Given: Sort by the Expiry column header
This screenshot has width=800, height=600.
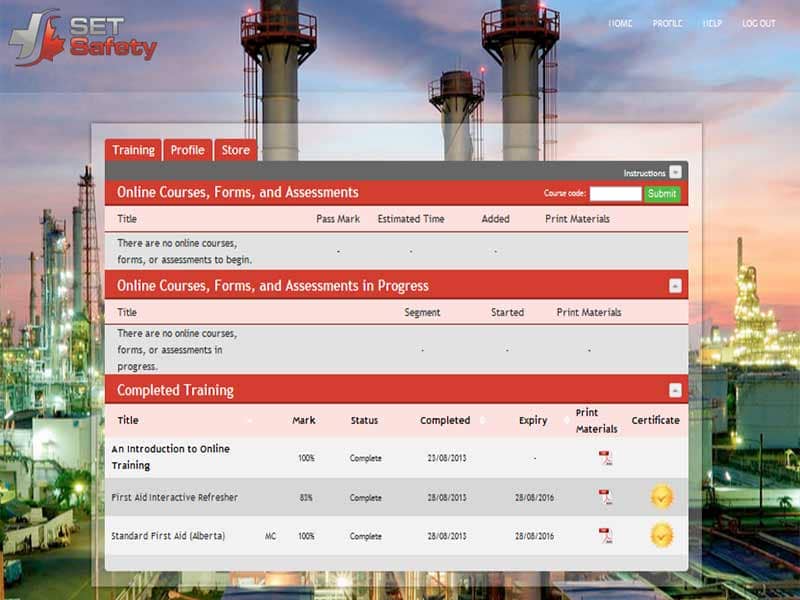Looking at the screenshot, I should click(x=533, y=420).
